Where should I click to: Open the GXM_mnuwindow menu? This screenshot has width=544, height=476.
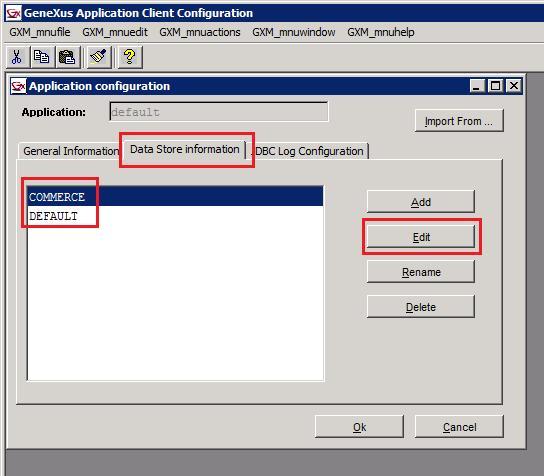(x=294, y=32)
